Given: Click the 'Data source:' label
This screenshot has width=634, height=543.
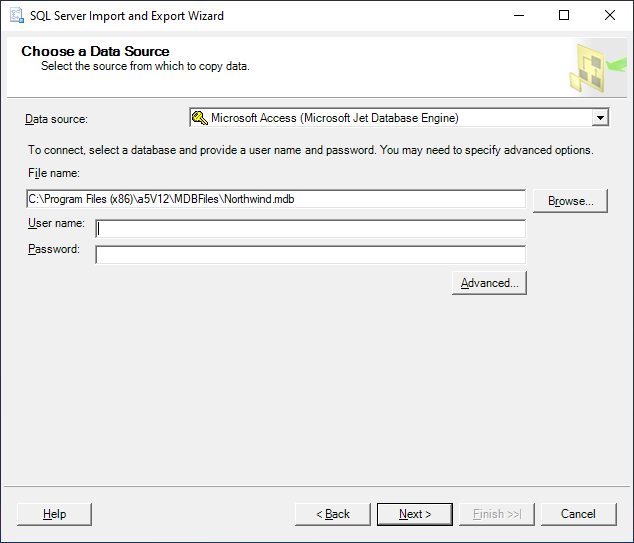Looking at the screenshot, I should click(x=56, y=119).
